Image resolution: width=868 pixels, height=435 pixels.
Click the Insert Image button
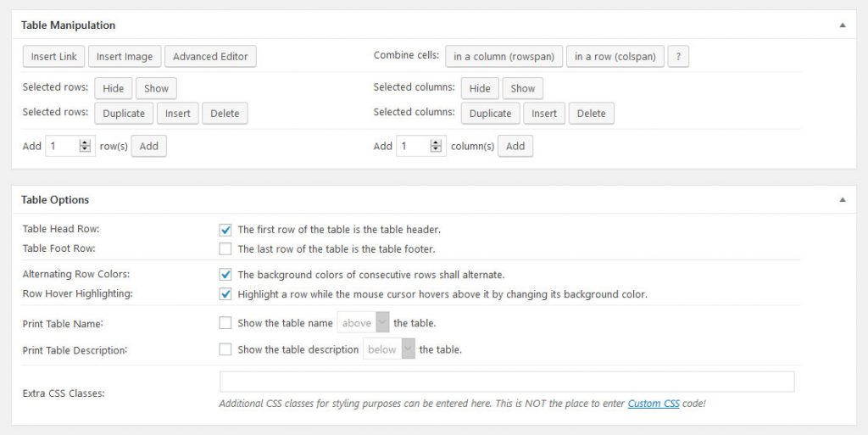point(125,57)
